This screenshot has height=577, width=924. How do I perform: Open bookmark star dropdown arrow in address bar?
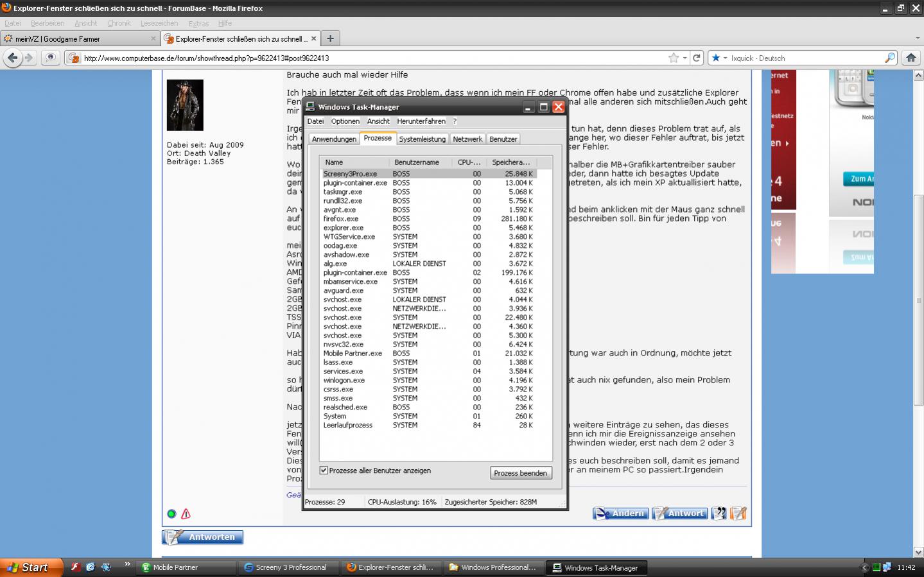684,58
